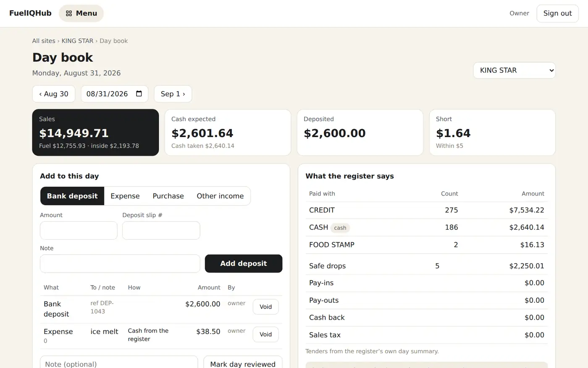Click the FOOD STAMP row label

[x=332, y=245]
